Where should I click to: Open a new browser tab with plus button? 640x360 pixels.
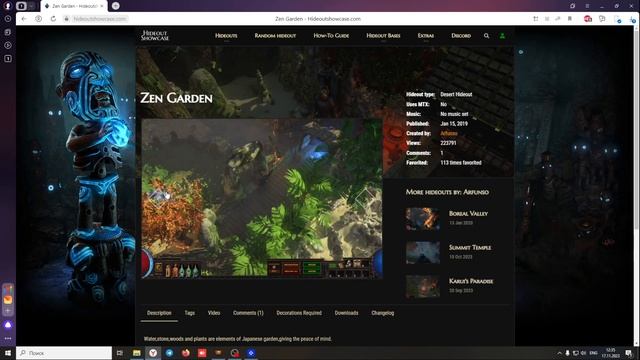click(x=116, y=6)
